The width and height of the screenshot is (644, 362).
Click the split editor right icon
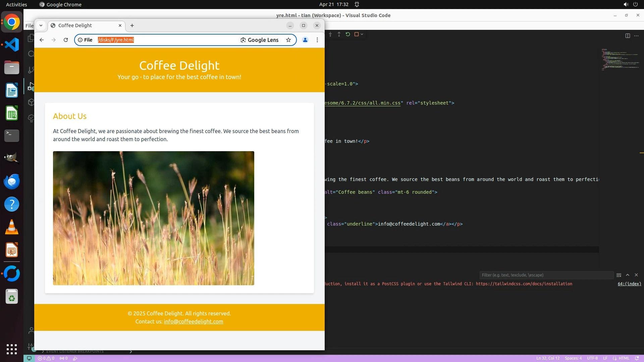pos(628,36)
